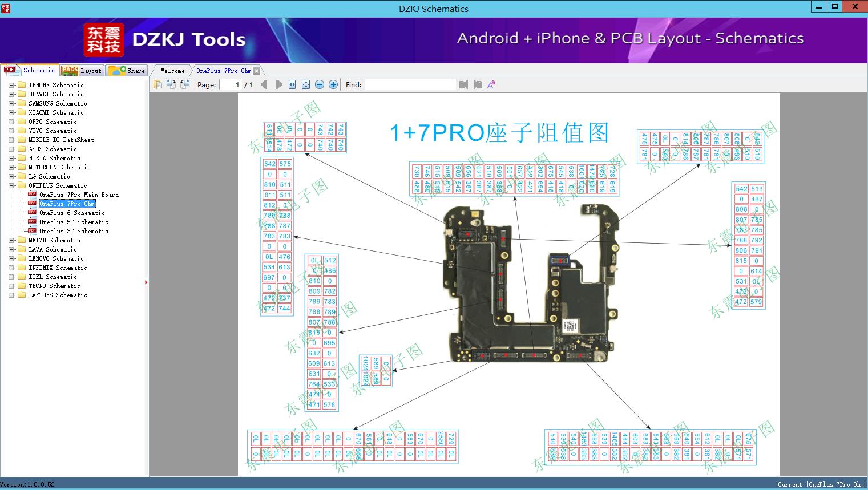The height and width of the screenshot is (490, 868).
Task: Select the ITEL Schematic folder
Action: pyautogui.click(x=53, y=277)
